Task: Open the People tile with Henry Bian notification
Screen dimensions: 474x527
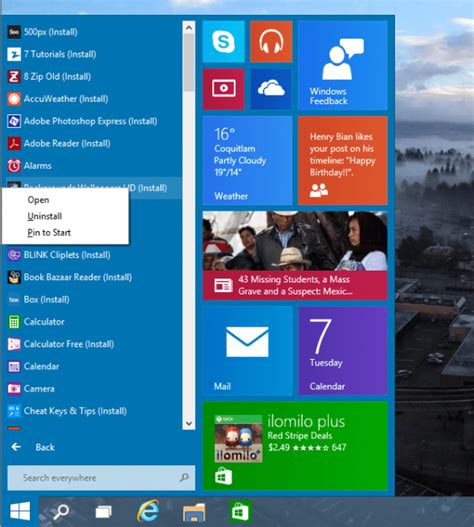Action: 343,161
